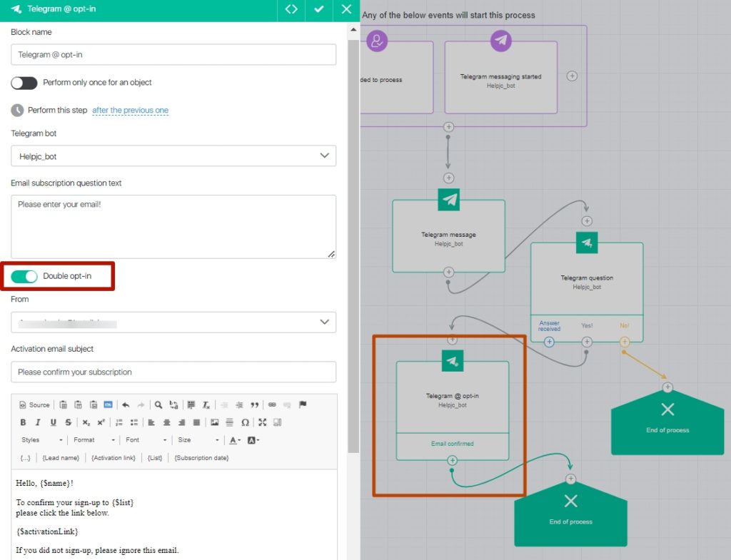Click plus under 'Email confirmed' output
This screenshot has width=731, height=560.
click(452, 460)
